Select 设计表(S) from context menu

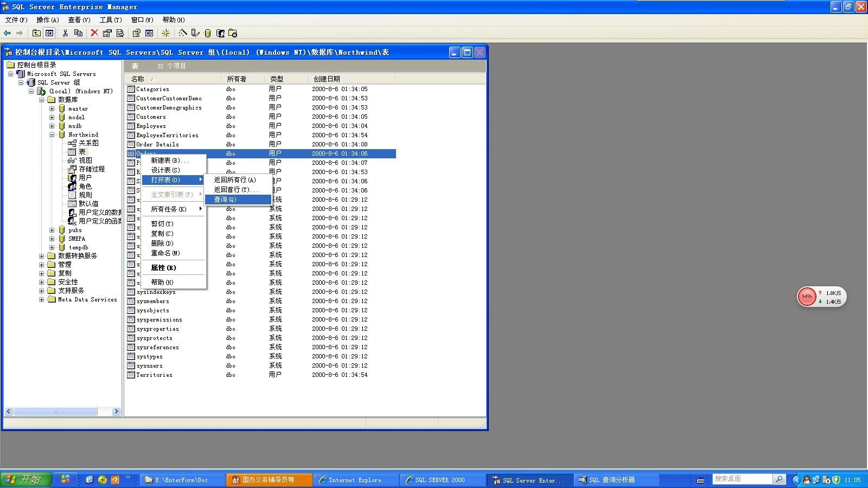tap(174, 170)
